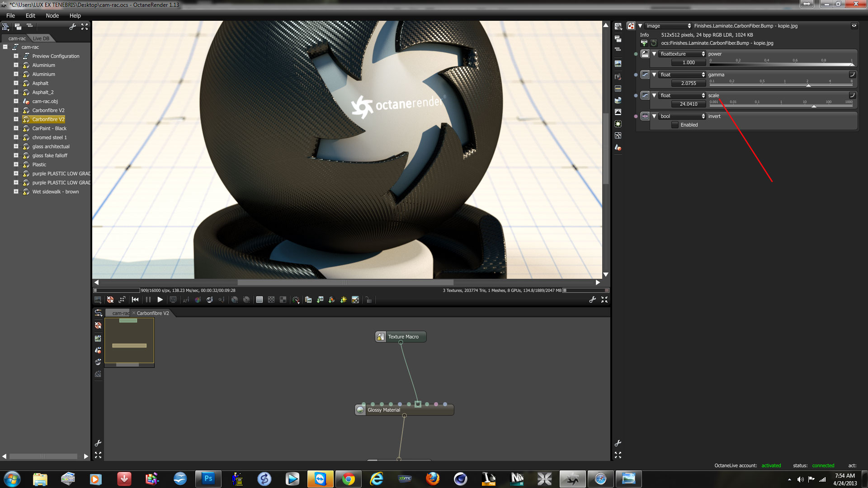Click the auto-focus picker (AF) icon

pos(186,300)
